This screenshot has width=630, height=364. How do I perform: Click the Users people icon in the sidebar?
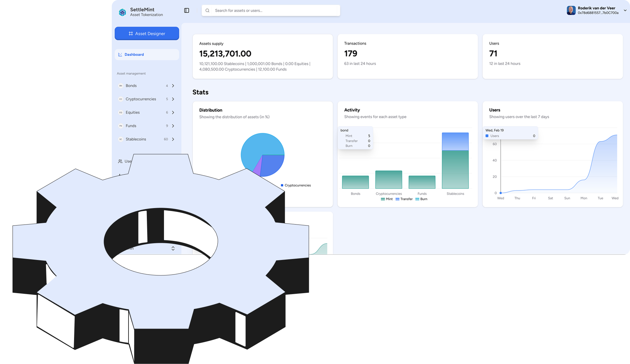119,161
